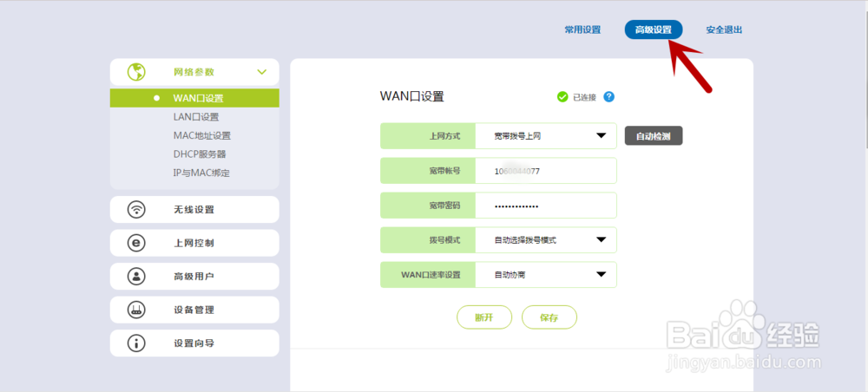Click the 'e' icon for 上网控制
Screen dimensions: 868x392
pos(136,243)
